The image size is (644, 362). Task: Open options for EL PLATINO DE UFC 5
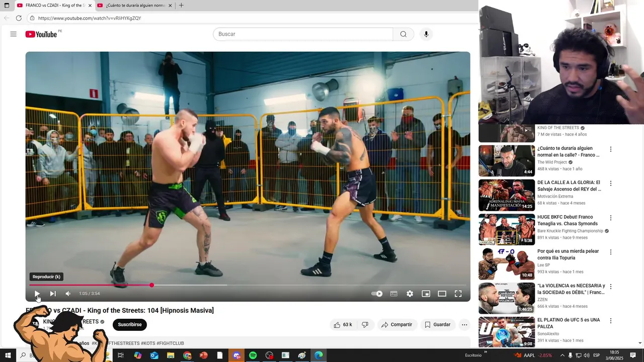point(611,321)
